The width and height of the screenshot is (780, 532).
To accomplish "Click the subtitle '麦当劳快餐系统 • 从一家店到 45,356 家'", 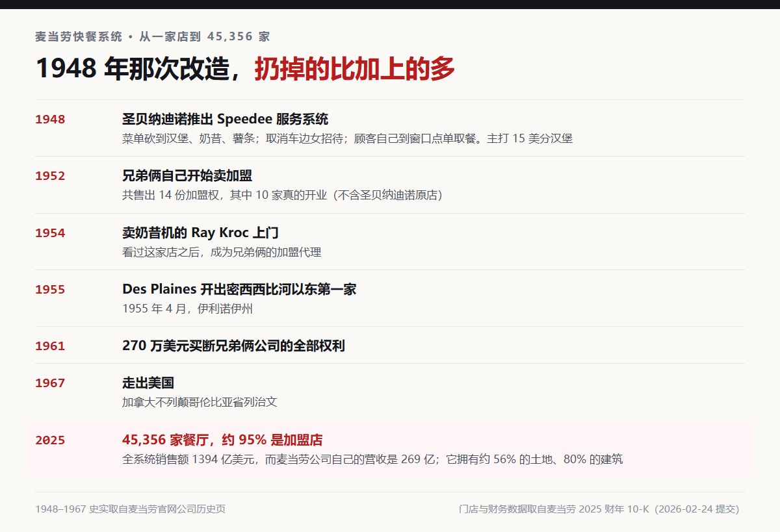I will [x=153, y=37].
